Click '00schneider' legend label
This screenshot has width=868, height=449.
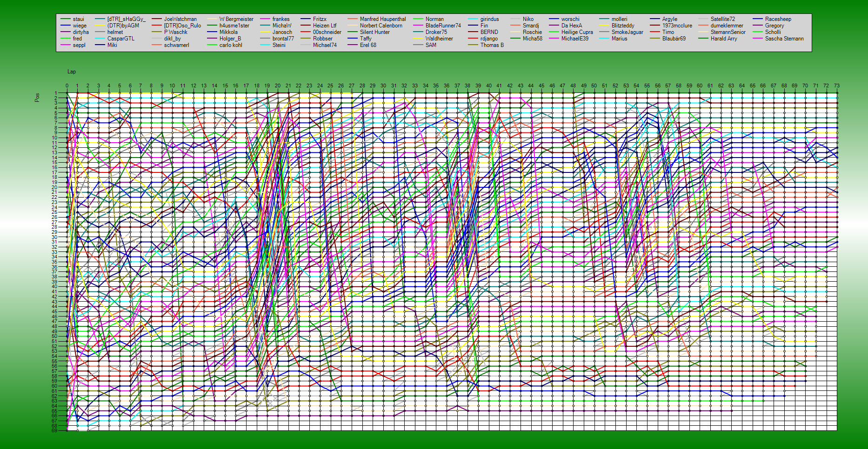(327, 32)
